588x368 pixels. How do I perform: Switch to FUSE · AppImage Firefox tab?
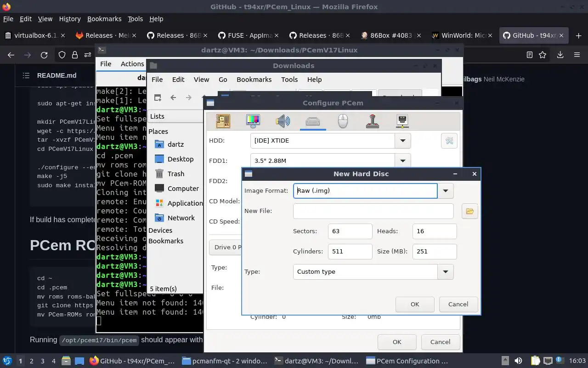point(249,35)
